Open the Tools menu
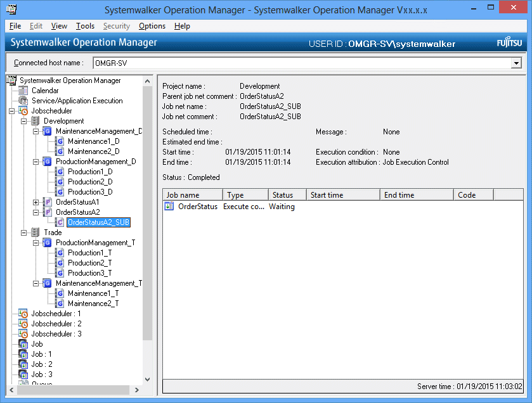Viewport: 532px width, 403px height. pos(85,26)
